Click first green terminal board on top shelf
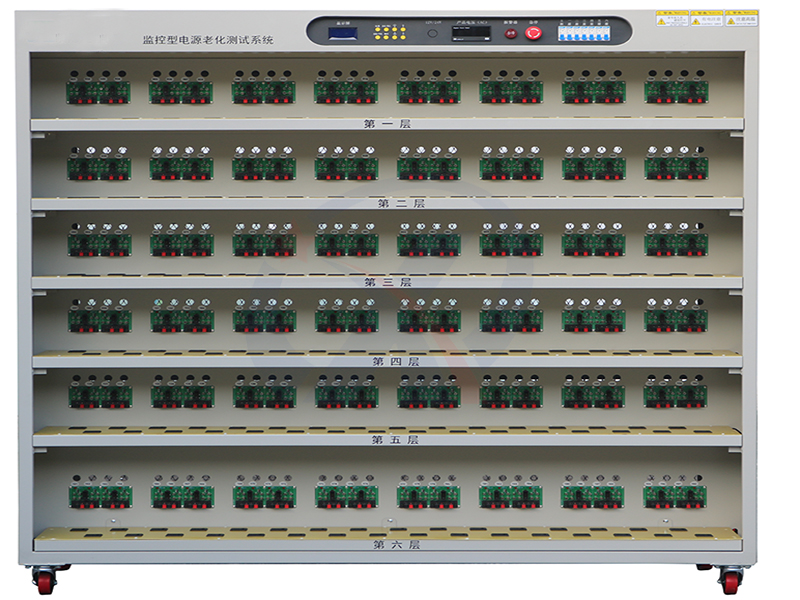The image size is (800, 600). 99,91
